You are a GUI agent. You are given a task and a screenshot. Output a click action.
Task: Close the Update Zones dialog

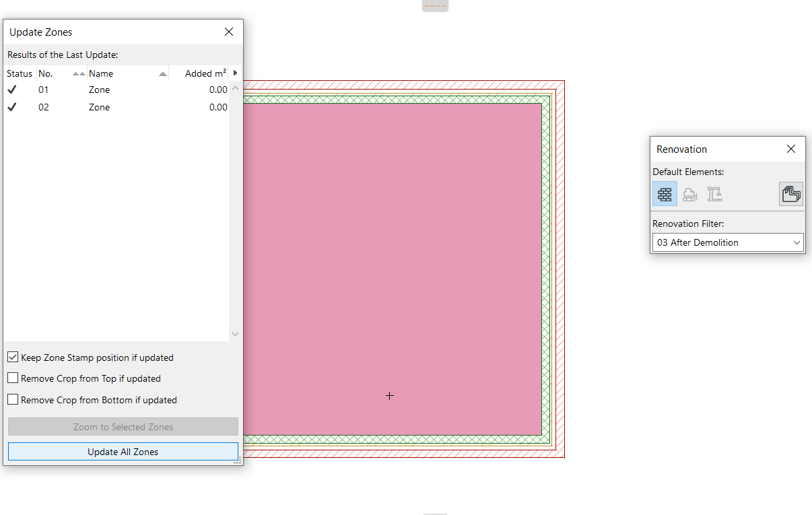click(x=229, y=32)
